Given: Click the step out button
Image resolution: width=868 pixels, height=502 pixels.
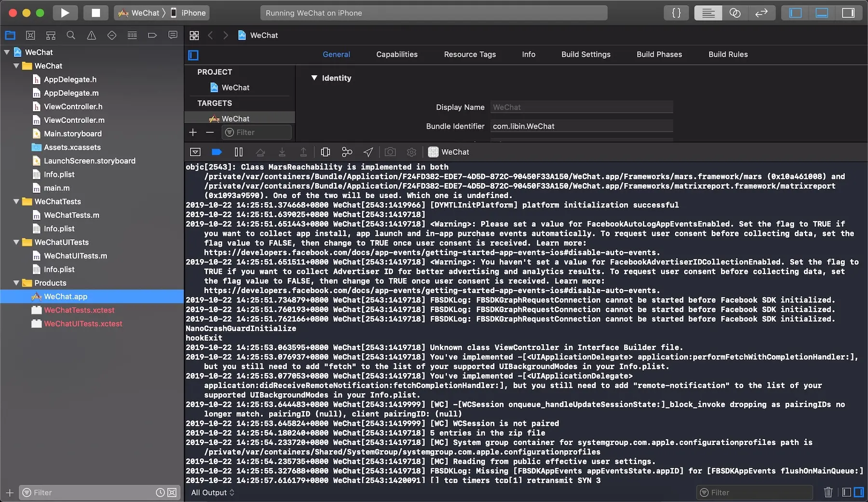Looking at the screenshot, I should [303, 152].
